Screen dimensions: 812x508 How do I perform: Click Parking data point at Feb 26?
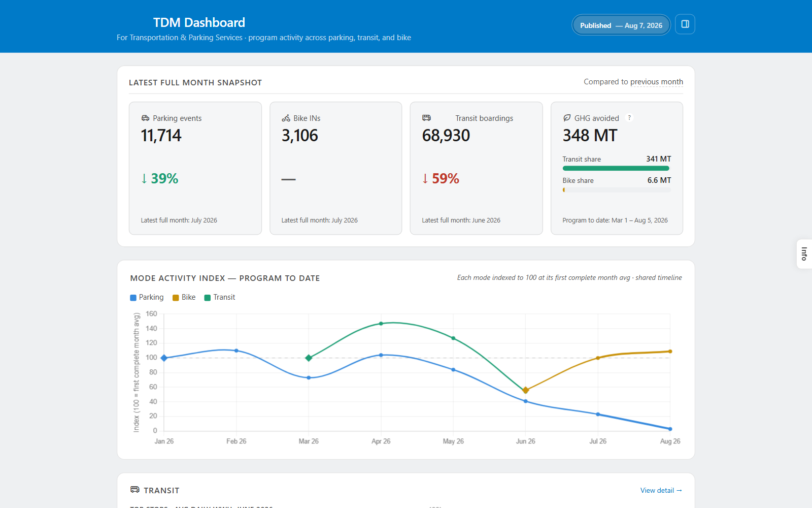pos(236,351)
